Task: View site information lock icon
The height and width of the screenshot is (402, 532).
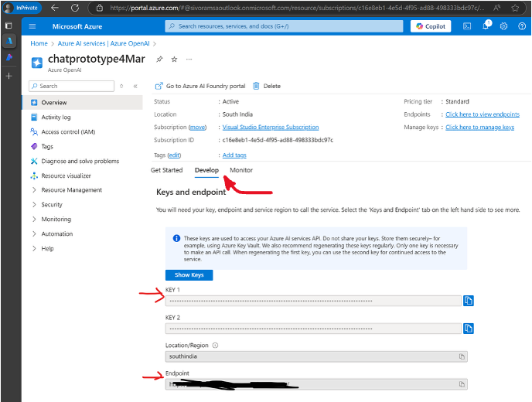Action: (x=100, y=8)
